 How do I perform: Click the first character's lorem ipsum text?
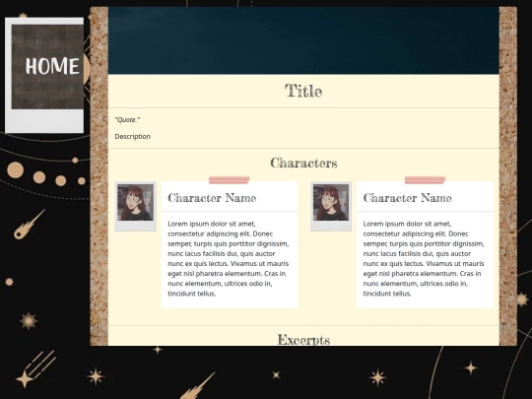pyautogui.click(x=229, y=258)
